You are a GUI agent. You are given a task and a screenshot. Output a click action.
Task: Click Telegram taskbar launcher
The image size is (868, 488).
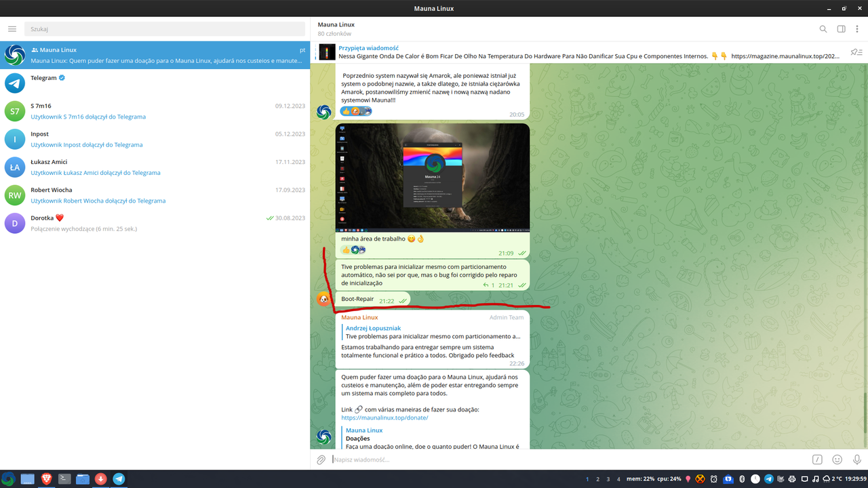(119, 479)
